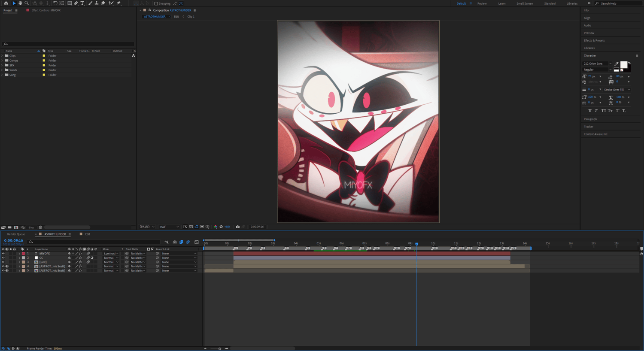Viewport: 644px width, 351px height.
Task: Enable the Snapping checkbox
Action: 156,3
